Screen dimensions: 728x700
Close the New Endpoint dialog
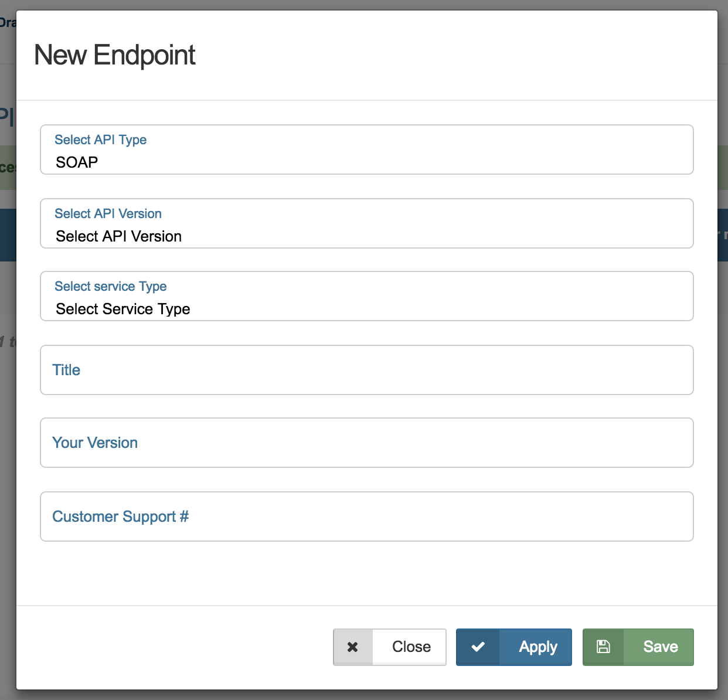point(410,647)
